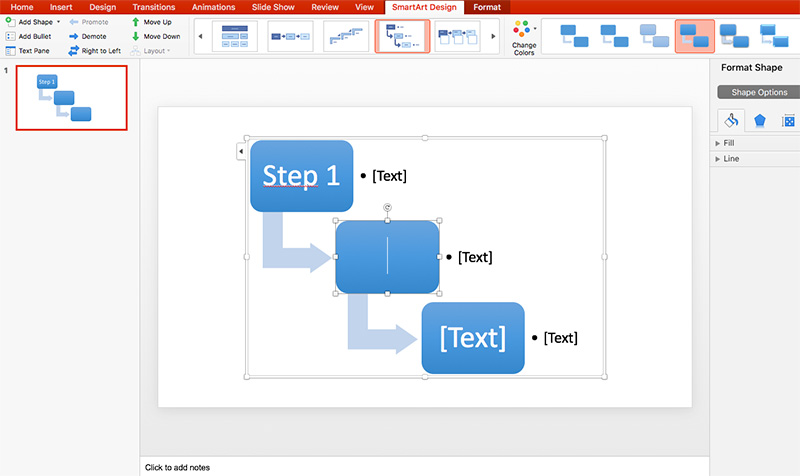The height and width of the screenshot is (476, 800).
Task: Click the grayed Promote arrow
Action: 74,22
